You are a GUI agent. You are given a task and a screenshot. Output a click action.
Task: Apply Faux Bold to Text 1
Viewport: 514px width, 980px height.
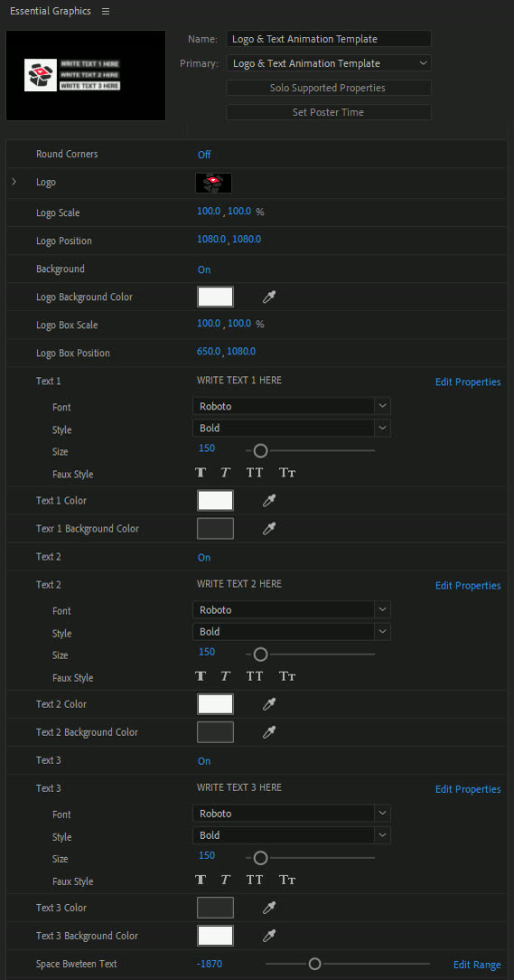tap(201, 473)
